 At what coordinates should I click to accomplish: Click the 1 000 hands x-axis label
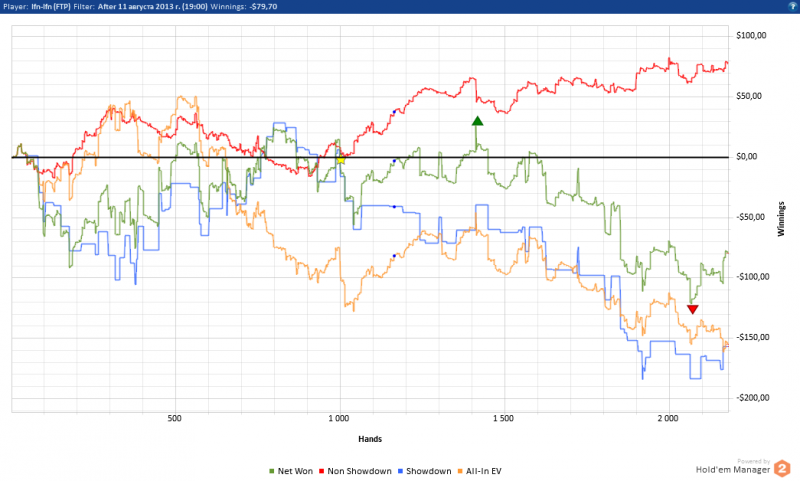(x=339, y=417)
